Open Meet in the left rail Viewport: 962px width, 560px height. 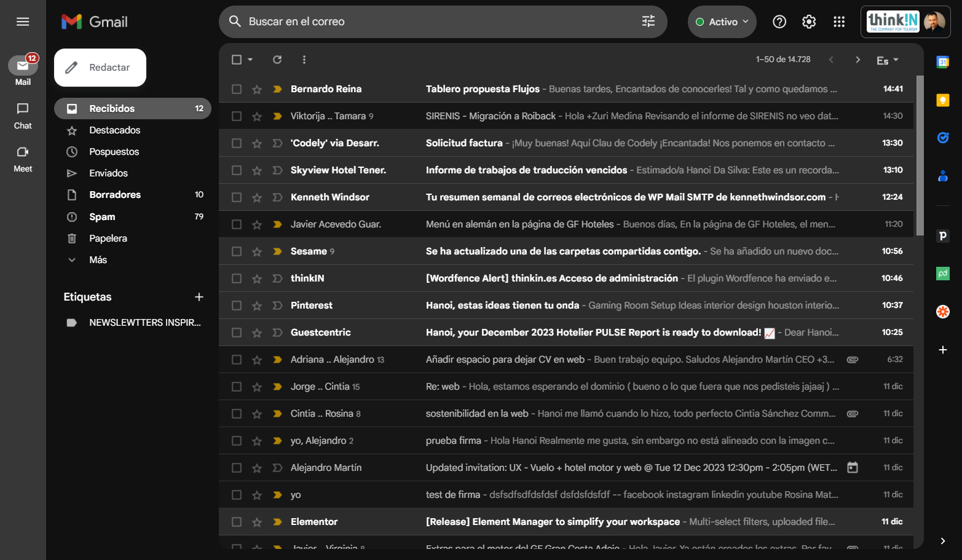pos(23,159)
